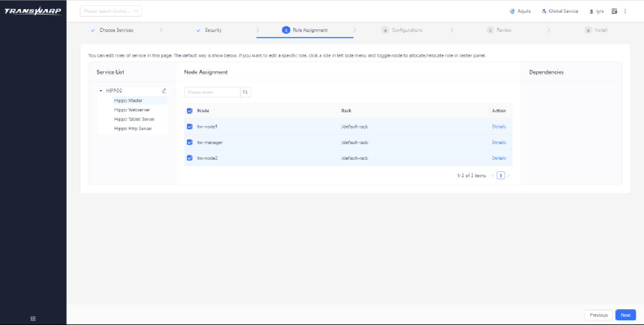This screenshot has width=644, height=325.
Task: Click the Previous button
Action: [599, 315]
